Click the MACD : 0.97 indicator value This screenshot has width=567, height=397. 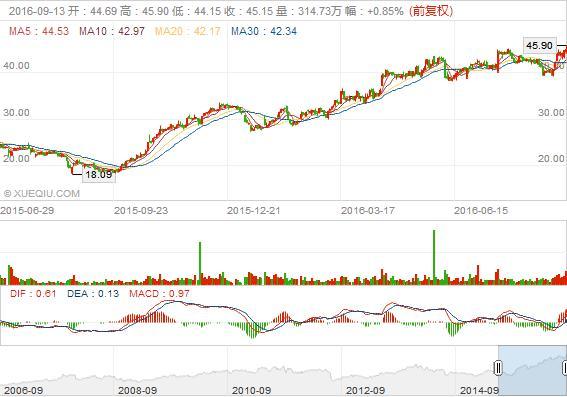pos(159,294)
